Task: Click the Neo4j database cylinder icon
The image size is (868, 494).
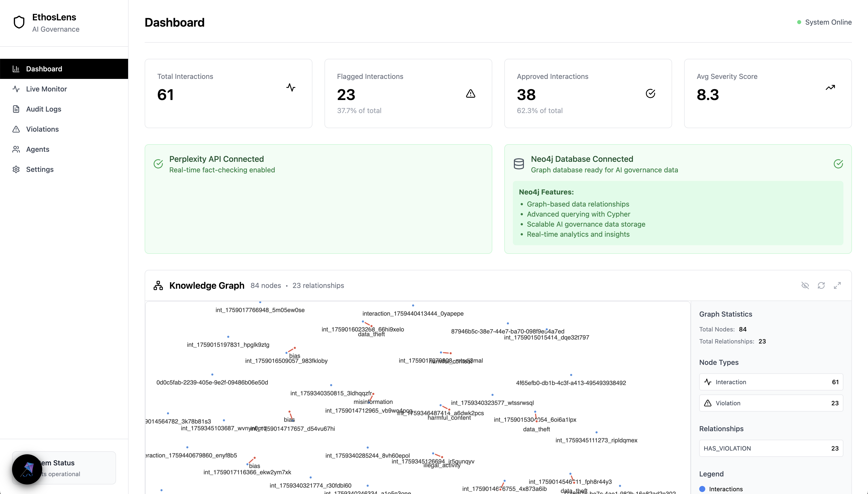Action: [519, 164]
